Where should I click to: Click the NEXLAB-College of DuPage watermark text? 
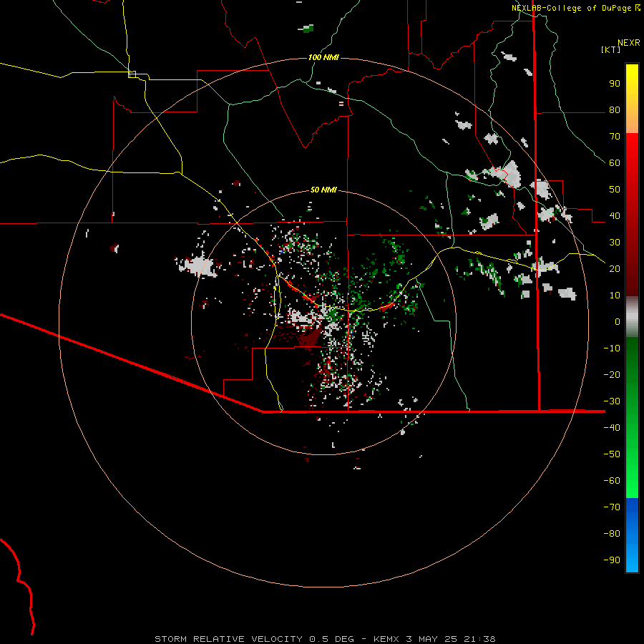576,8
